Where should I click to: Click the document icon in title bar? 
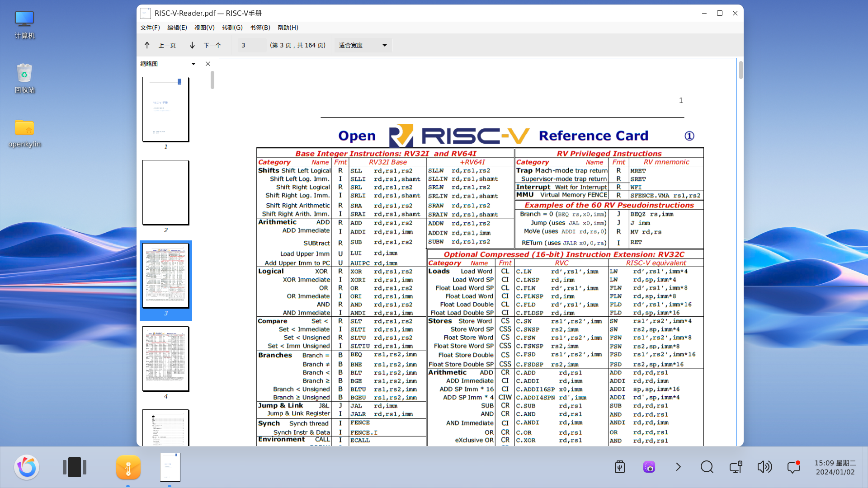[x=145, y=14]
